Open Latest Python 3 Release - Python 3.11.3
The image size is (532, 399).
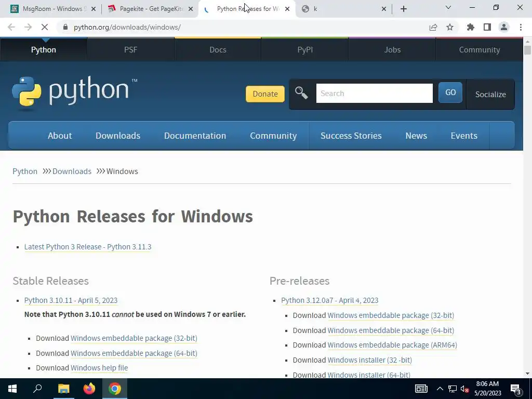[88, 247]
